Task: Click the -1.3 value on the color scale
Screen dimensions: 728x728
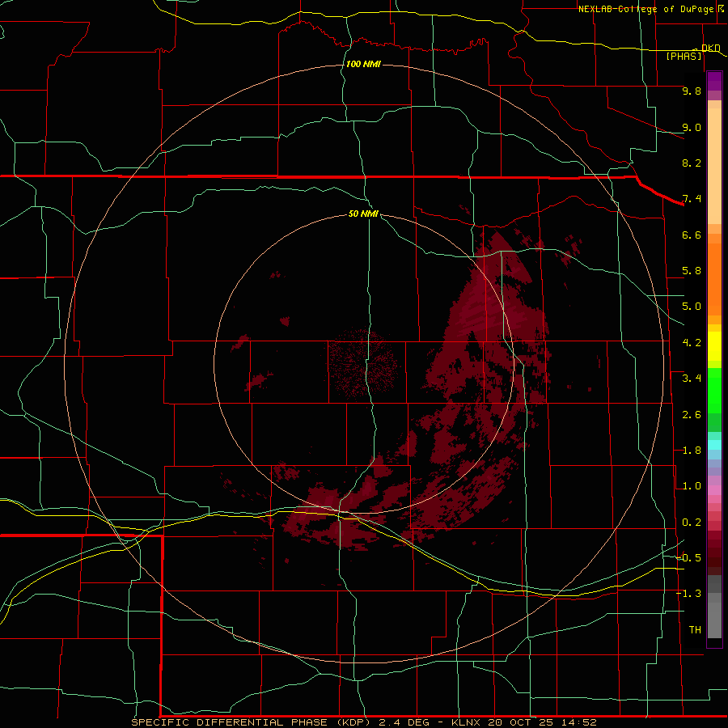Action: pos(688,594)
